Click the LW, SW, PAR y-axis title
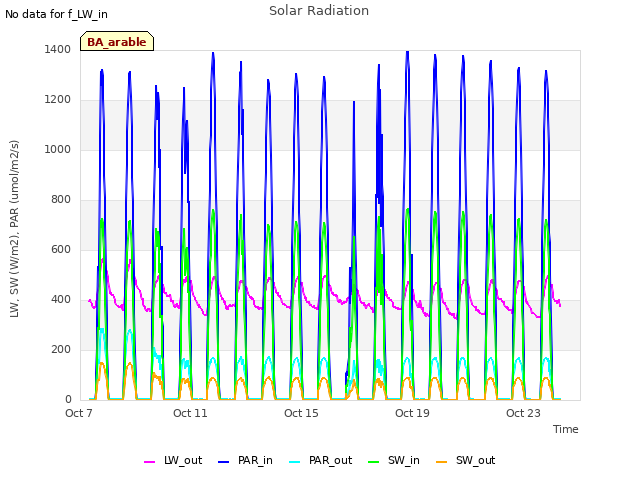Image resolution: width=640 pixels, height=480 pixels. 15,229
